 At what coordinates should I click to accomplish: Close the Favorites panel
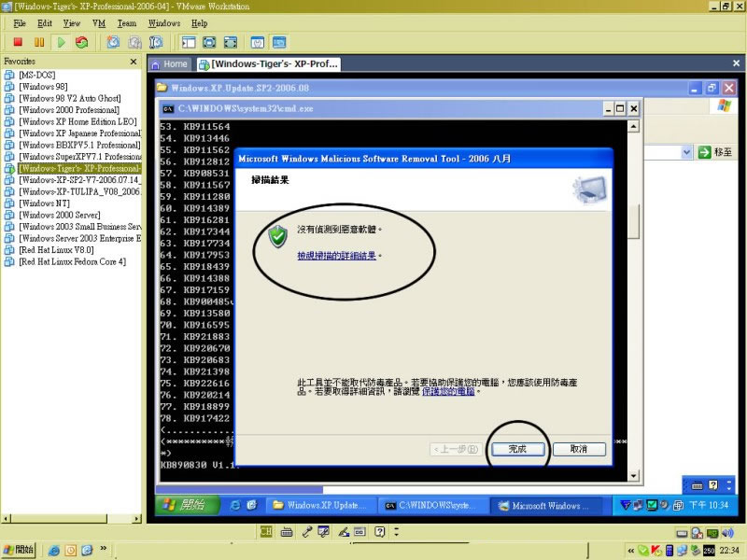coord(134,62)
